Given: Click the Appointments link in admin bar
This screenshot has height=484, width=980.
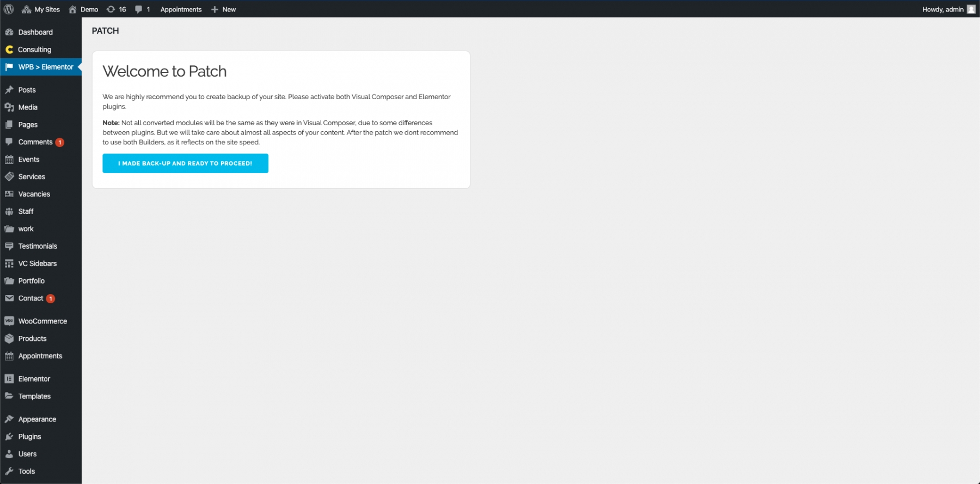Looking at the screenshot, I should coord(181,9).
